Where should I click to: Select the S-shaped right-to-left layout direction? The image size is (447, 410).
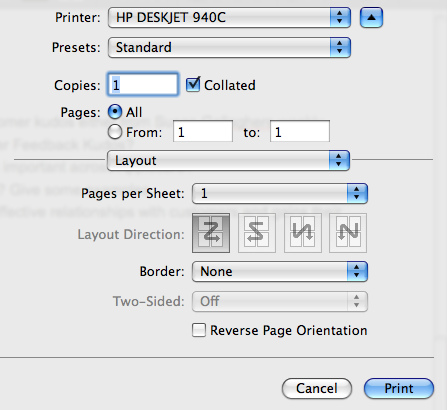257,233
